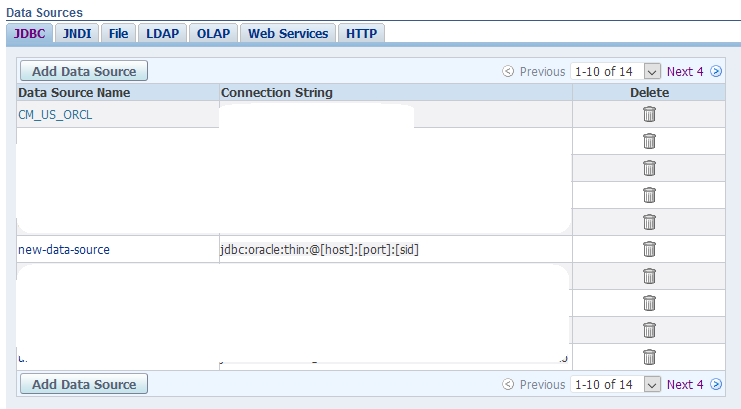Go to the HTTP tab

[361, 33]
